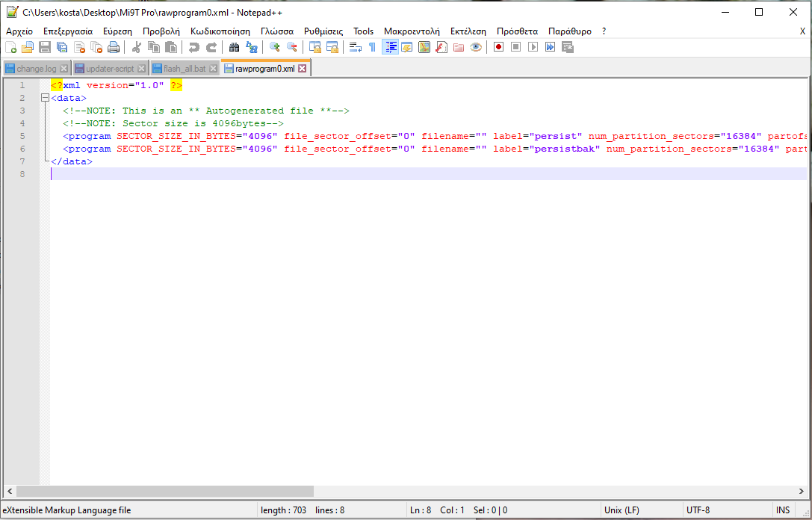Screen dimensions: 812x520
Task: Start macro recording with the red record icon
Action: (x=498, y=47)
